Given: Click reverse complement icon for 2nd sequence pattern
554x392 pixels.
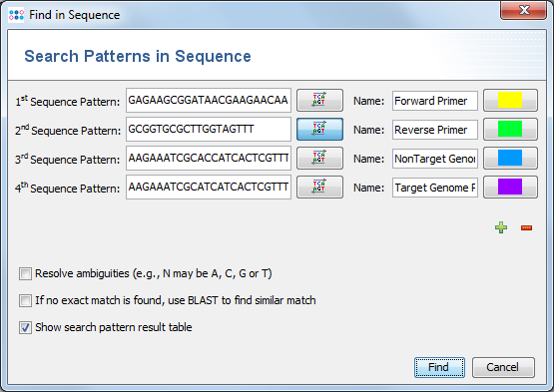Looking at the screenshot, I should (x=319, y=130).
